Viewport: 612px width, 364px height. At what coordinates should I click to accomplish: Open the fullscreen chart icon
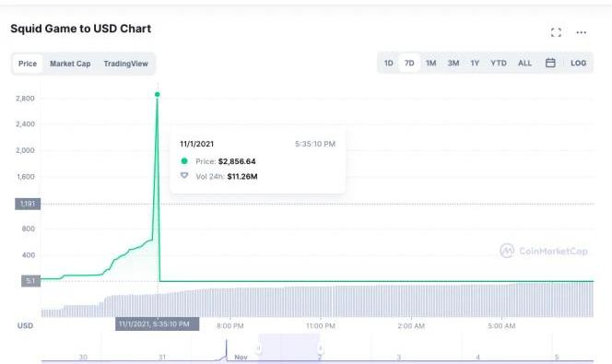tap(556, 32)
